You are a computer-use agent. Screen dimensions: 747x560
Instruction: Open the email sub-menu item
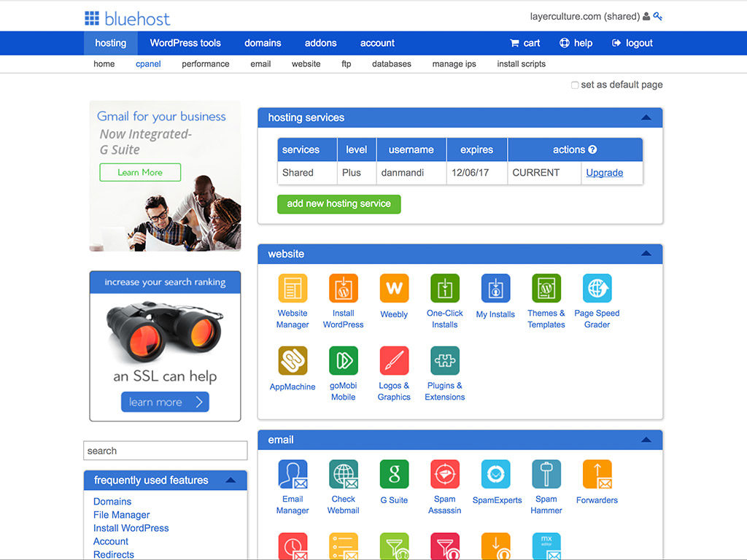pyautogui.click(x=260, y=64)
